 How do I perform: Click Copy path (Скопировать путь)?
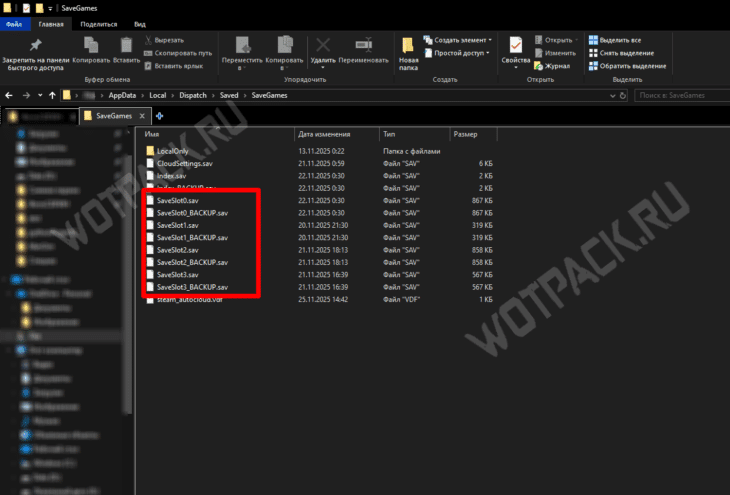click(182, 53)
